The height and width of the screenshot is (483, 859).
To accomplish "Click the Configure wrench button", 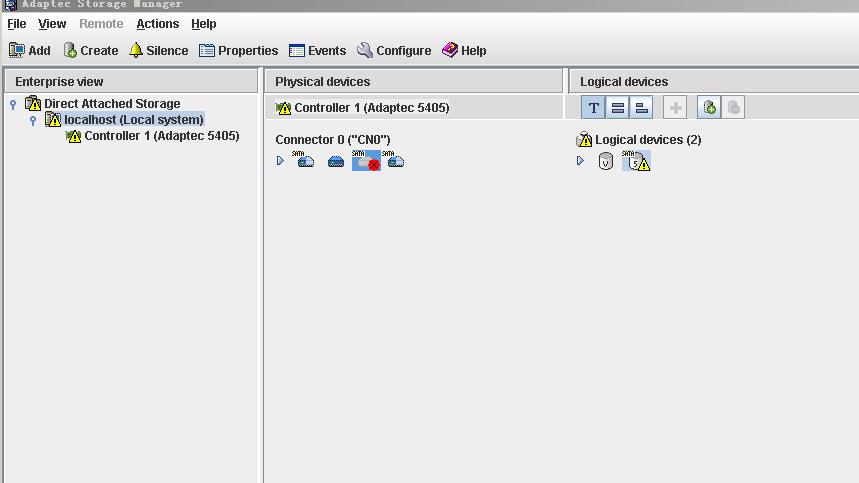I will [x=394, y=50].
